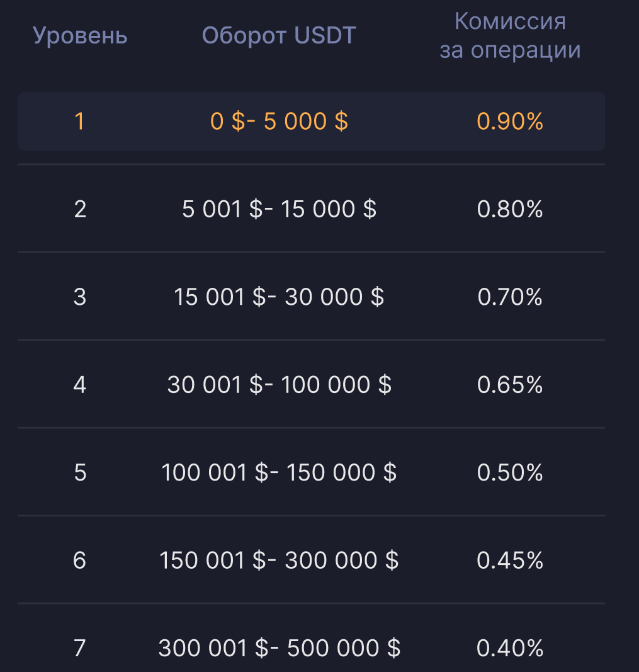Click the 100 001 $- 150 000 $ range
The image size is (639, 672).
coord(279,472)
